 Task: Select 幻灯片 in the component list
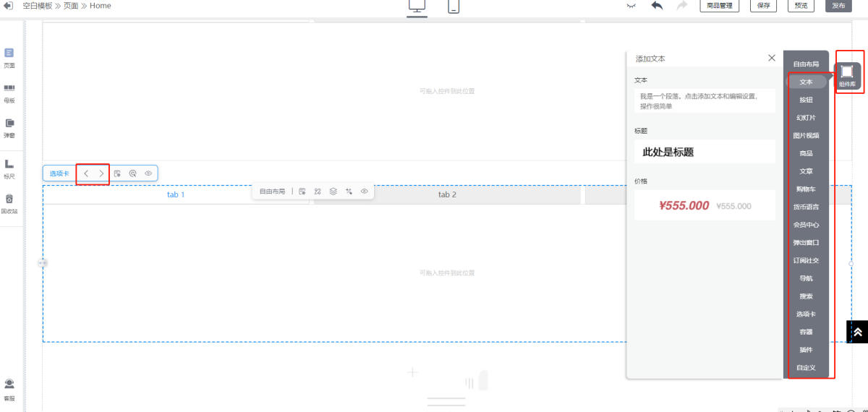pos(806,118)
